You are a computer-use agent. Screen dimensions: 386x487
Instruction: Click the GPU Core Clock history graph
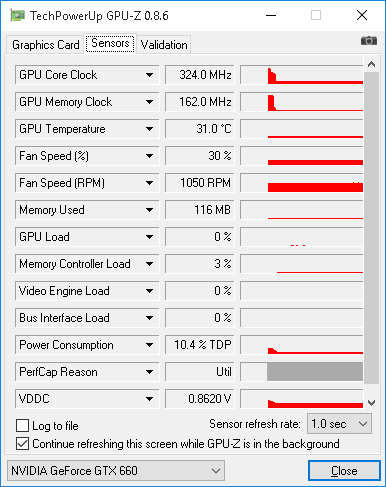302,75
